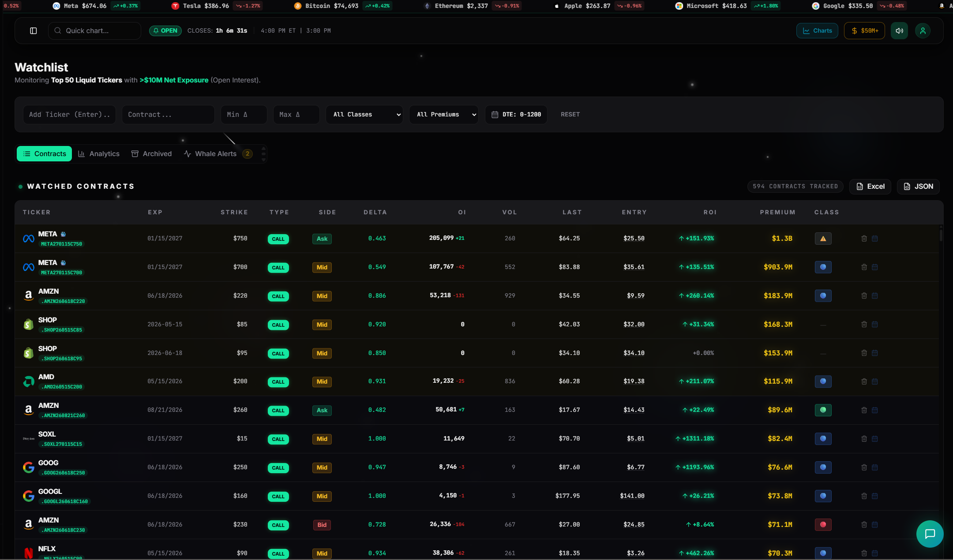Delete the AMD $200 call row
Image resolution: width=953 pixels, height=560 pixels.
click(864, 381)
